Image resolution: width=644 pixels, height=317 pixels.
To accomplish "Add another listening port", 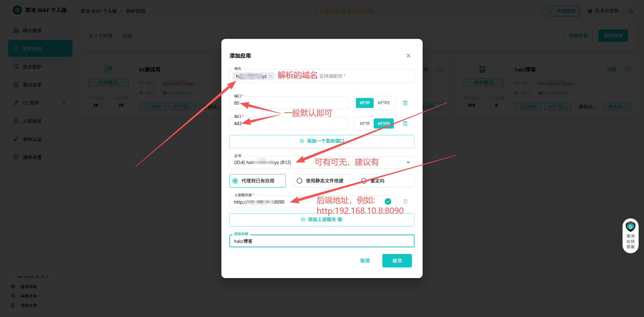I will pos(322,141).
